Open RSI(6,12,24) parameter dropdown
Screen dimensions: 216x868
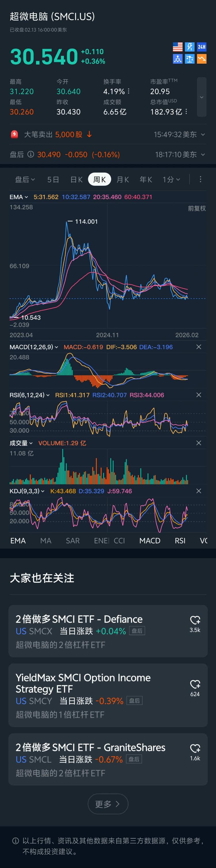30,395
